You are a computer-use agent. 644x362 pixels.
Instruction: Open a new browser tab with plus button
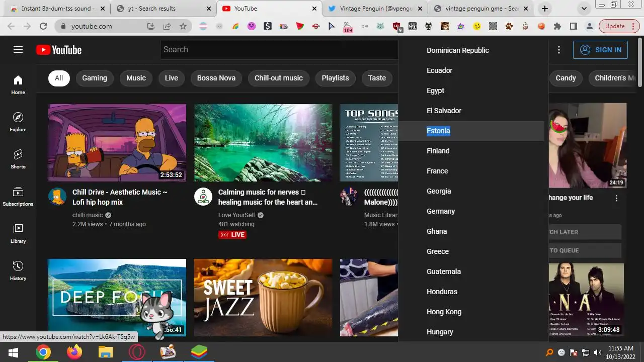[544, 9]
